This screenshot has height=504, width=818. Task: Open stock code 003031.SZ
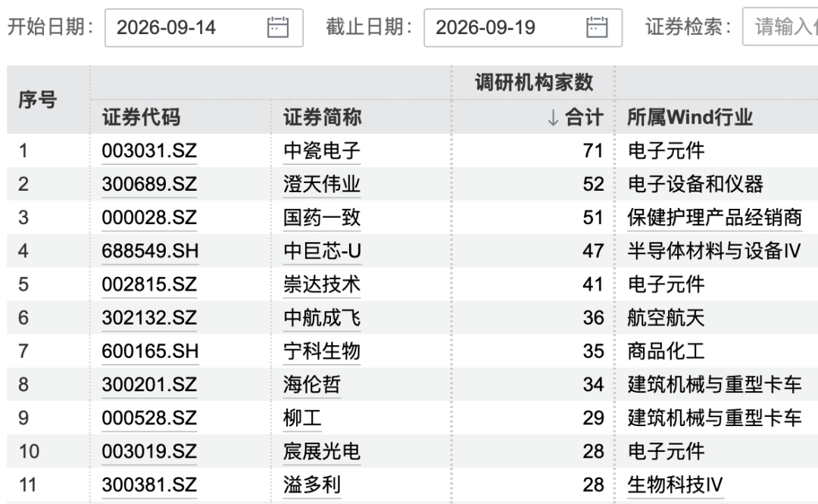pyautogui.click(x=149, y=151)
